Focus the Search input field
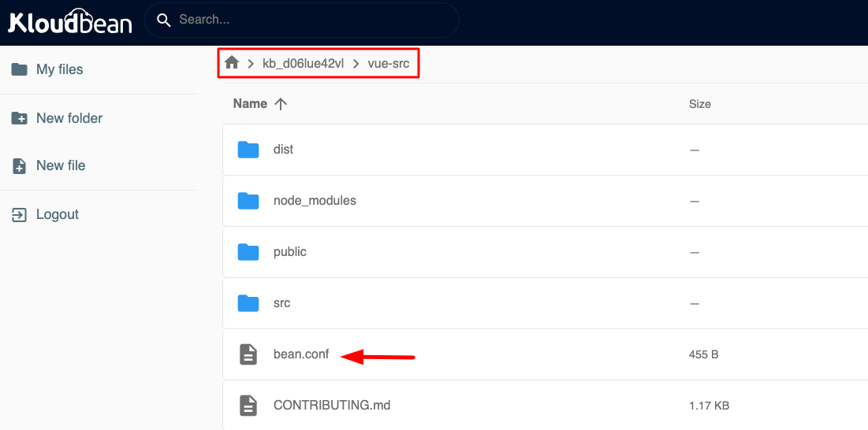 point(311,20)
